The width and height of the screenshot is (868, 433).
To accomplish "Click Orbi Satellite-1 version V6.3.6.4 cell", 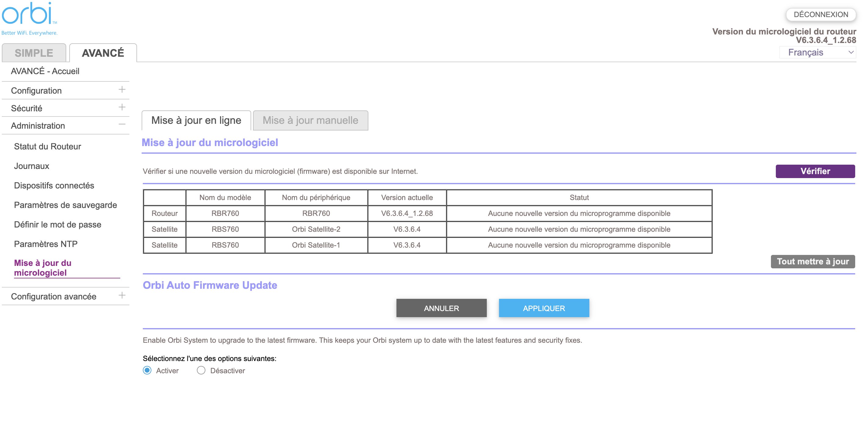I will [x=407, y=245].
